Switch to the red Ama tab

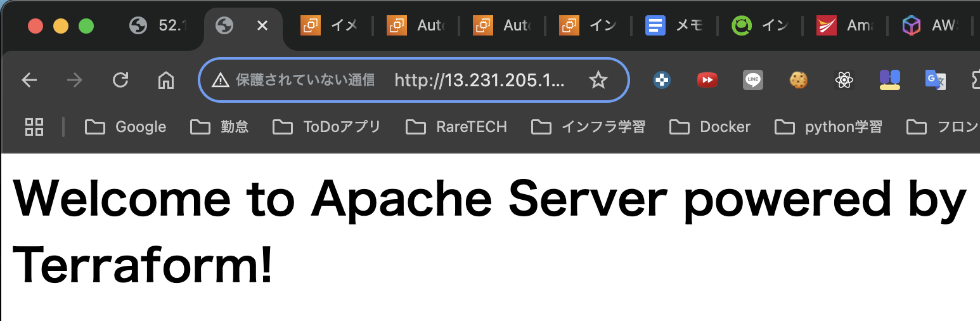point(844,25)
